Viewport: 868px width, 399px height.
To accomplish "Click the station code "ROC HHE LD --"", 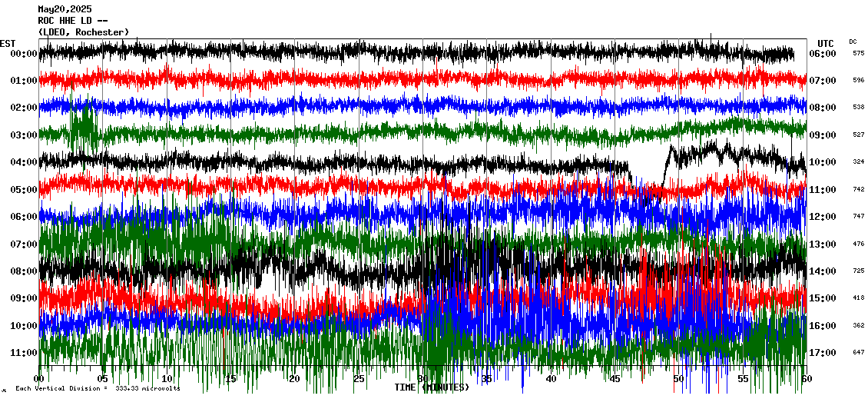I will [72, 21].
